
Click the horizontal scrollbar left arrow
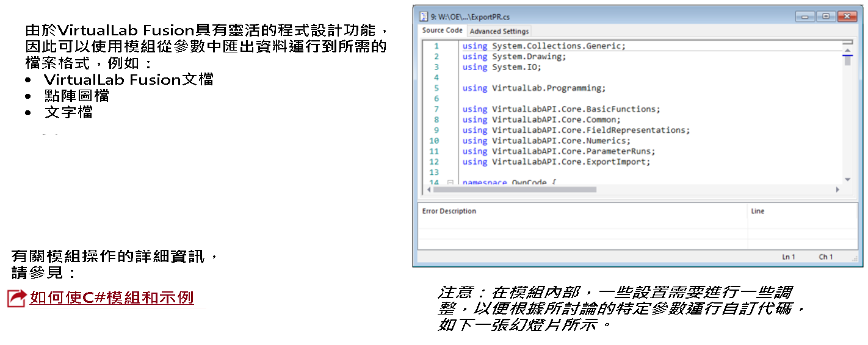pos(427,190)
